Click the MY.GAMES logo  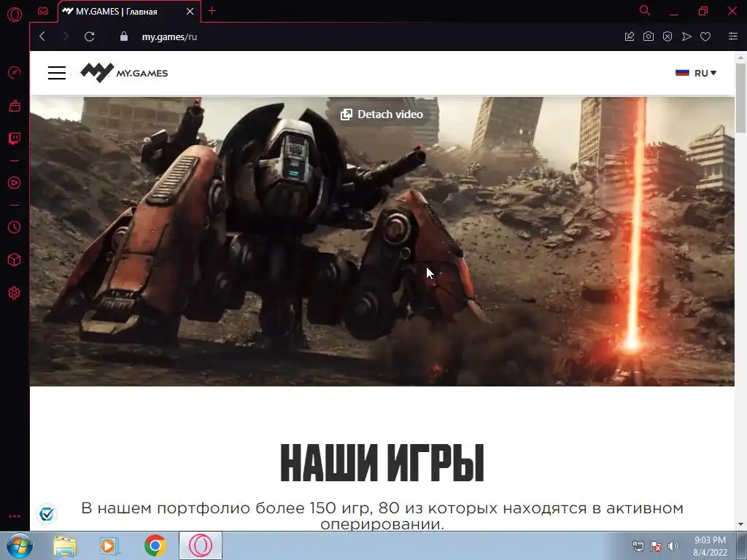124,73
